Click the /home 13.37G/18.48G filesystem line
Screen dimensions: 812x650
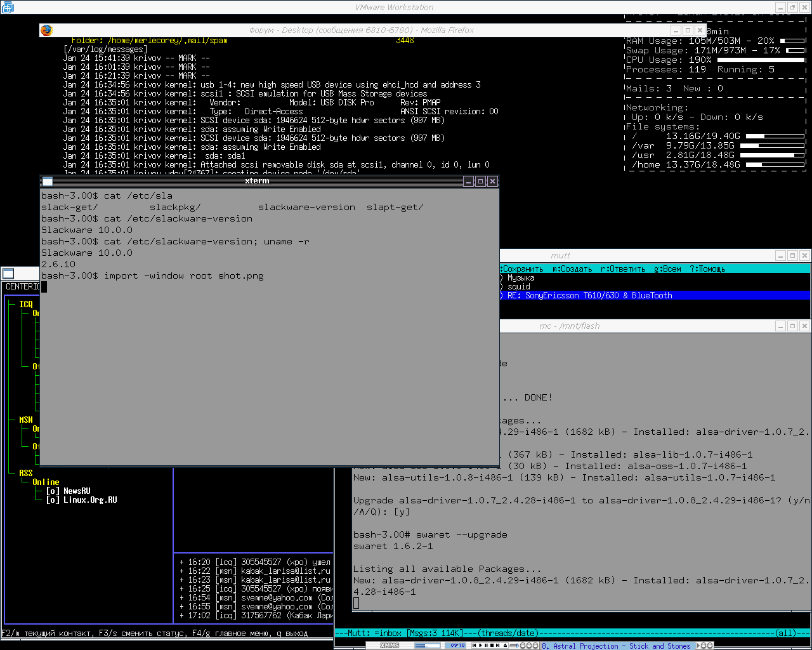(715, 164)
